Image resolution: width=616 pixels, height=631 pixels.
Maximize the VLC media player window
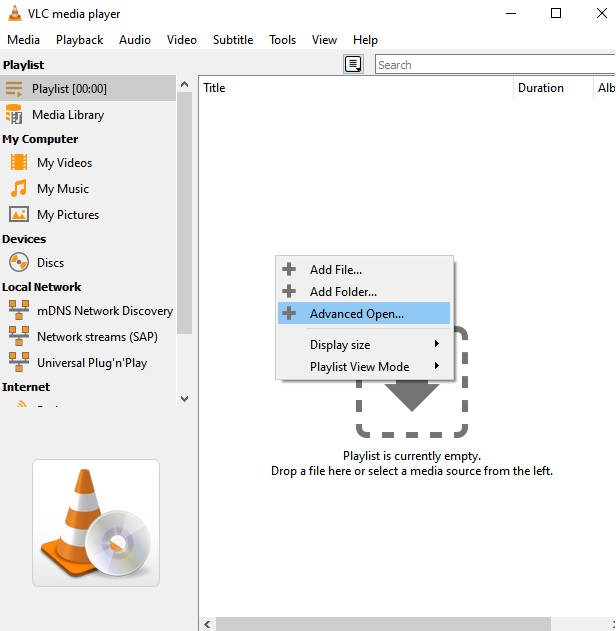tap(556, 13)
